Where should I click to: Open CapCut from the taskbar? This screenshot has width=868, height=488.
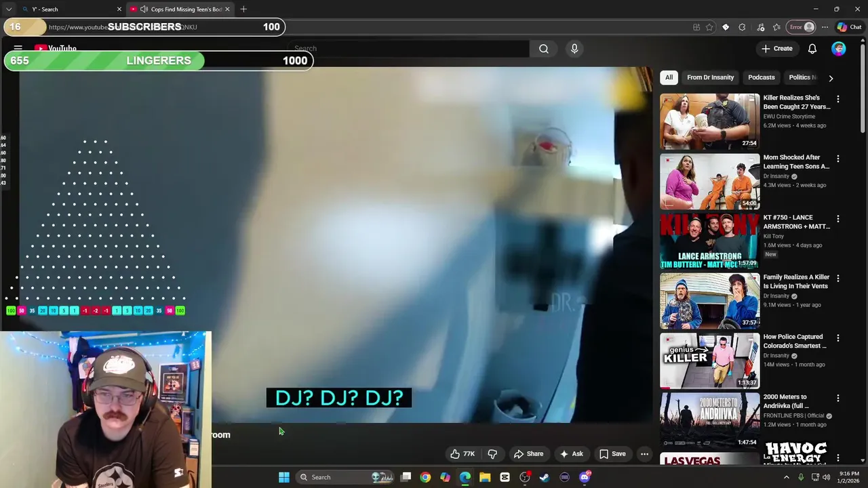[505, 477]
